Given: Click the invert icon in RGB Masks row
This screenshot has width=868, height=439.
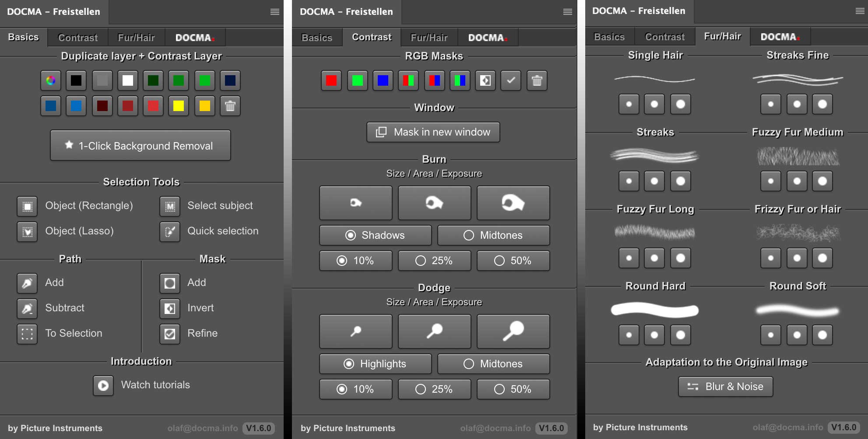Looking at the screenshot, I should coord(485,80).
